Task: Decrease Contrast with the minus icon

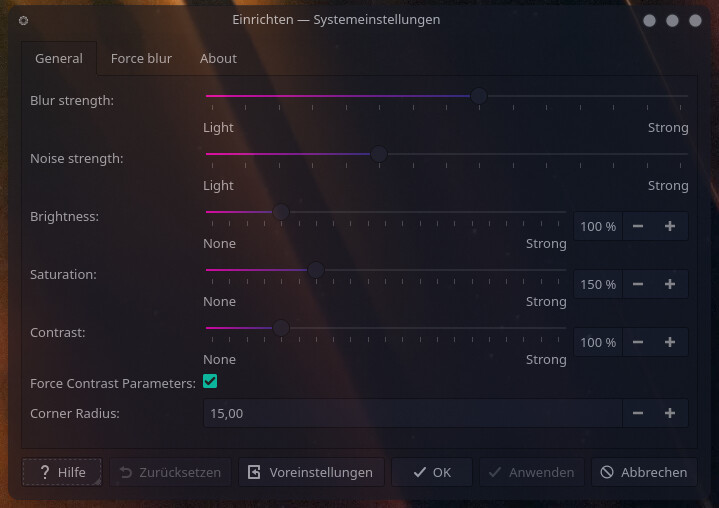Action: [638, 342]
